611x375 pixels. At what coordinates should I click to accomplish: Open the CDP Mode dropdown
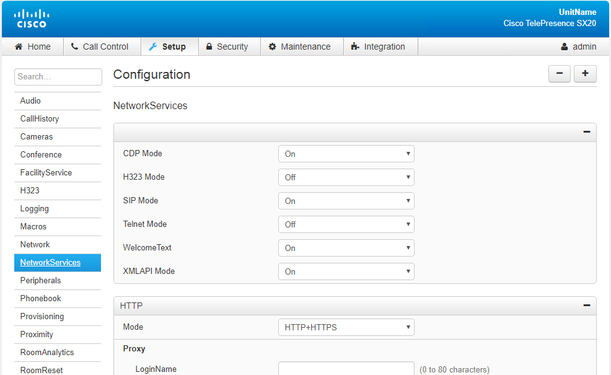point(346,154)
